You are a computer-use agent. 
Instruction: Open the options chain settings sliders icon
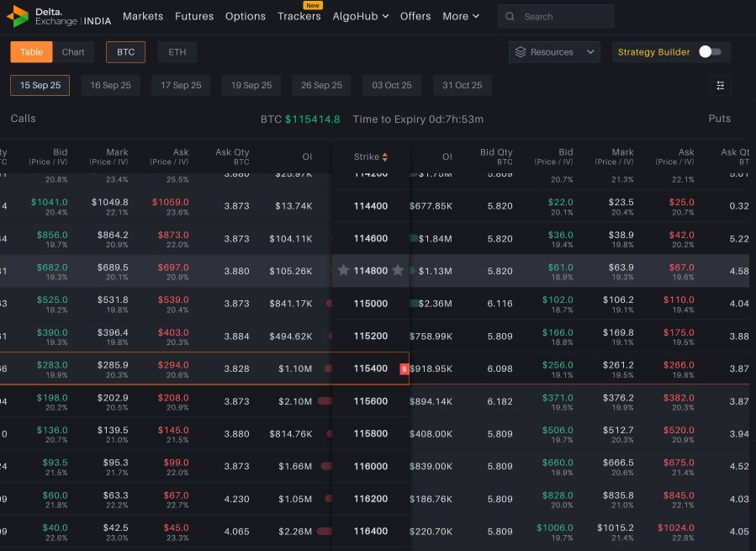tap(720, 86)
